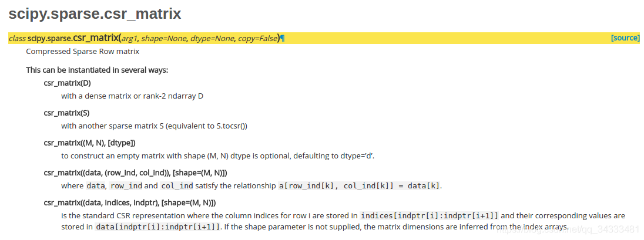Click the inline code 'row_ind' in the relationship sentence
This screenshot has height=240, width=644.
coord(126,186)
